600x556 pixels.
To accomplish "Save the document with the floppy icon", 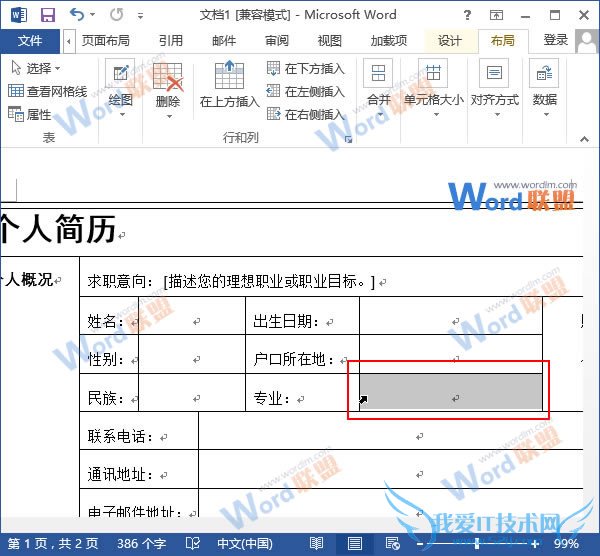I will [x=48, y=15].
